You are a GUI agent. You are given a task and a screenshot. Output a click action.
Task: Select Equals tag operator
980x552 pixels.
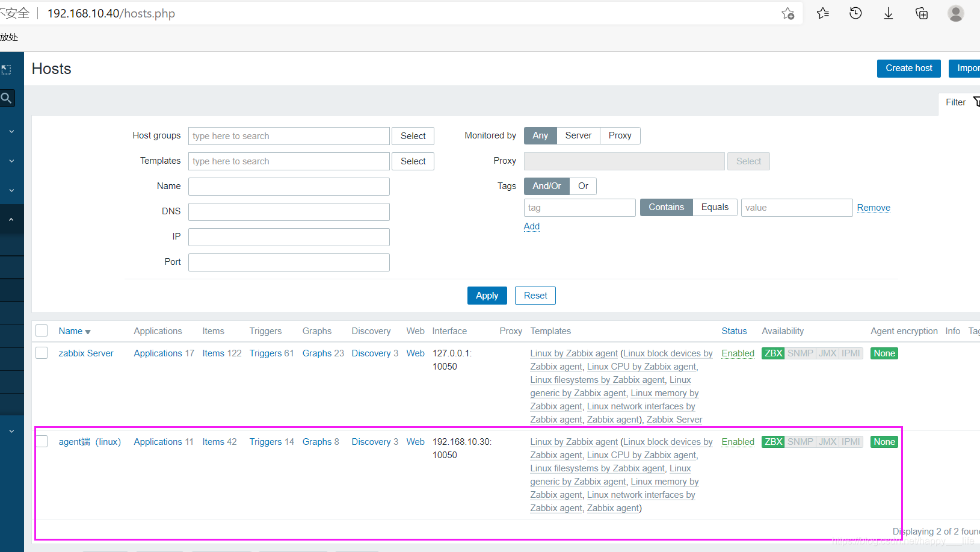pyautogui.click(x=715, y=207)
